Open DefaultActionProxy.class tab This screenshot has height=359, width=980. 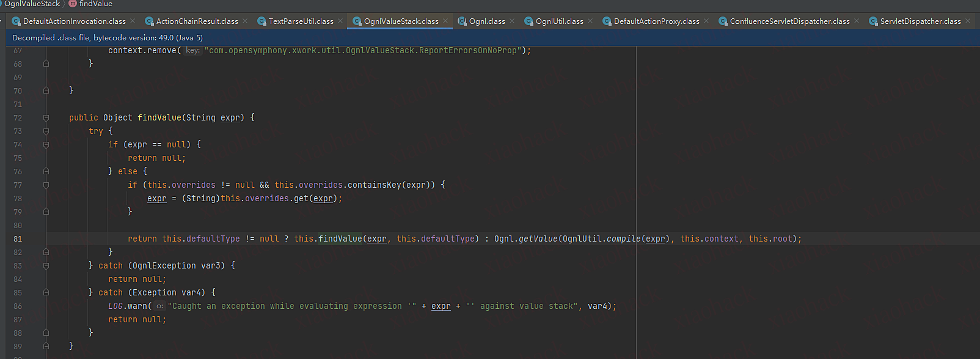(657, 21)
